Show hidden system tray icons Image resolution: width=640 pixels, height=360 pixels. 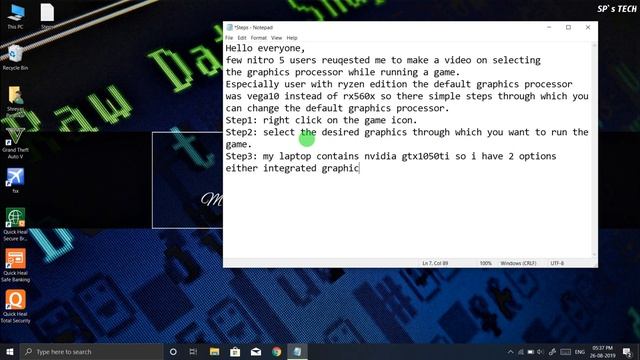pos(511,351)
